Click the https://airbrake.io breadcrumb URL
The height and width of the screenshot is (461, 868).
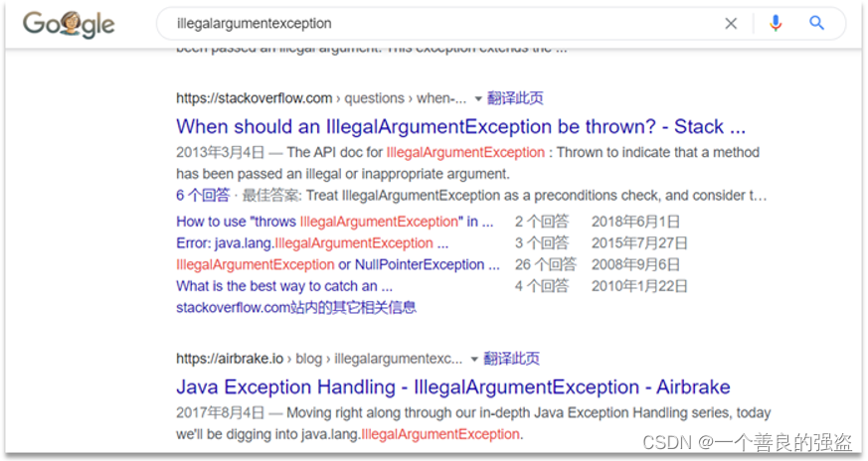tap(230, 358)
